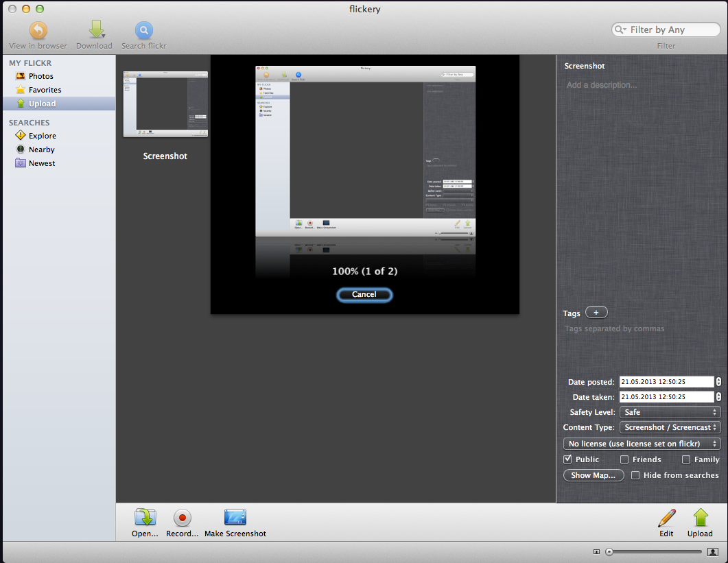Click the Open... folder icon
The width and height of the screenshot is (728, 563).
click(x=145, y=518)
